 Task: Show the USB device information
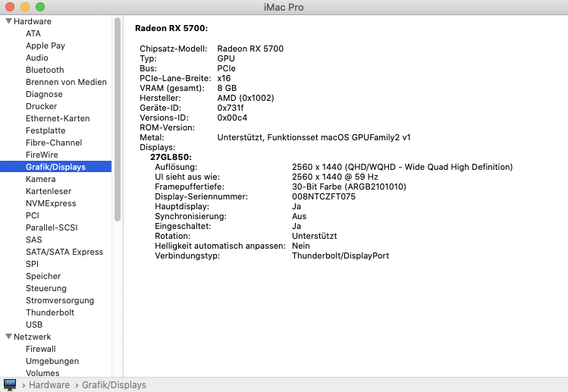click(34, 325)
